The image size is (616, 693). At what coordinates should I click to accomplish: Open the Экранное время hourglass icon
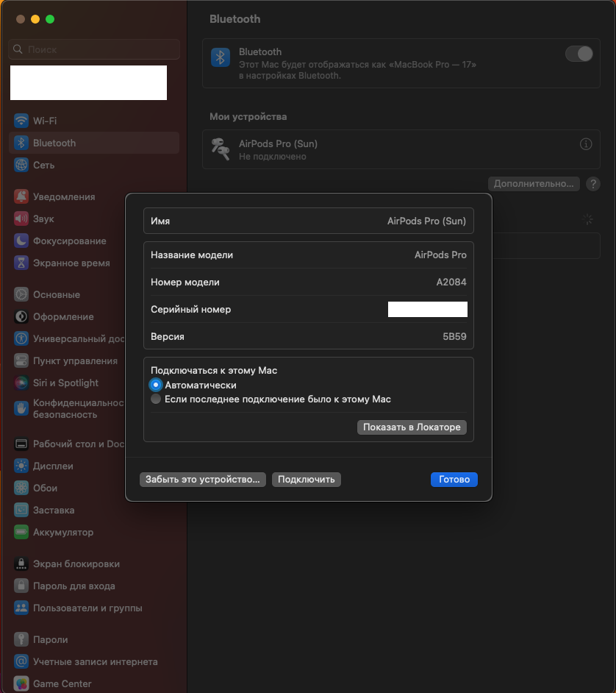pyautogui.click(x=21, y=263)
